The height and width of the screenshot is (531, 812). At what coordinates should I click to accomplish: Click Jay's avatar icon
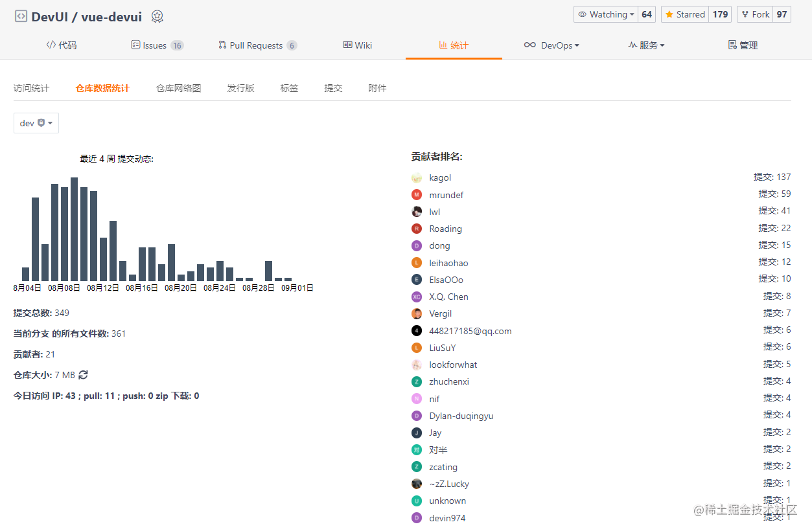coord(417,433)
